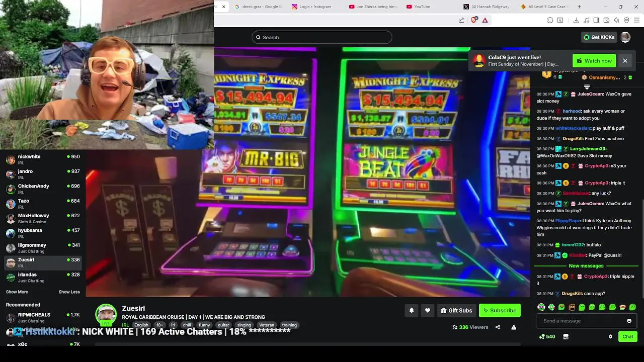
Task: Open hyubsama channel in sidebar
Action: click(x=43, y=233)
